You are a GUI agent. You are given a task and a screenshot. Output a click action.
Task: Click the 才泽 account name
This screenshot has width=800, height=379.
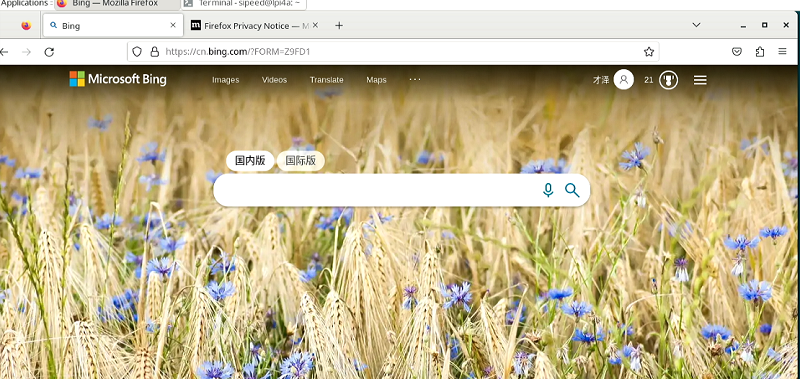[x=601, y=80]
